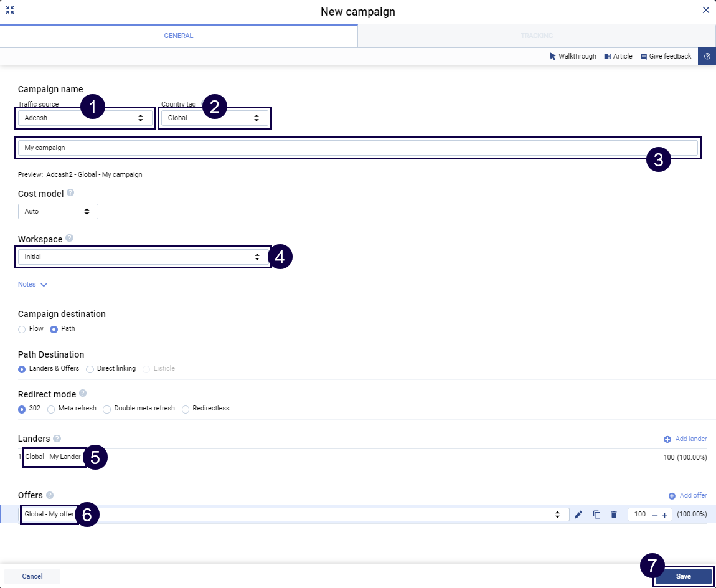
Task: Select the Flow campaign destination
Action: coord(22,329)
